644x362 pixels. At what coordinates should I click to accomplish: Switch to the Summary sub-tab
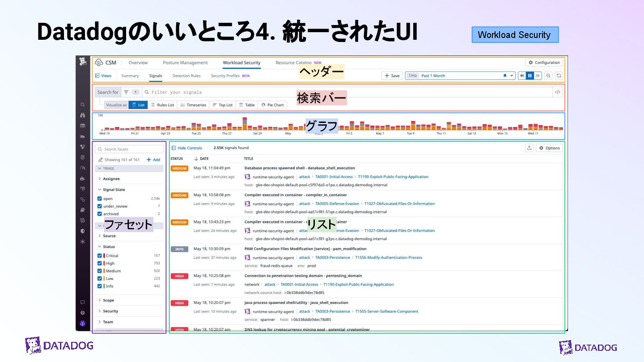[130, 76]
